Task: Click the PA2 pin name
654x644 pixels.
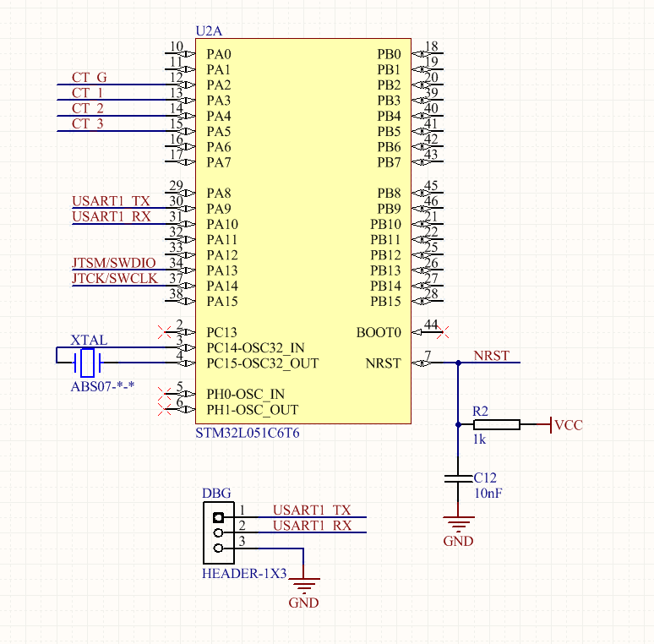Action: click(219, 85)
